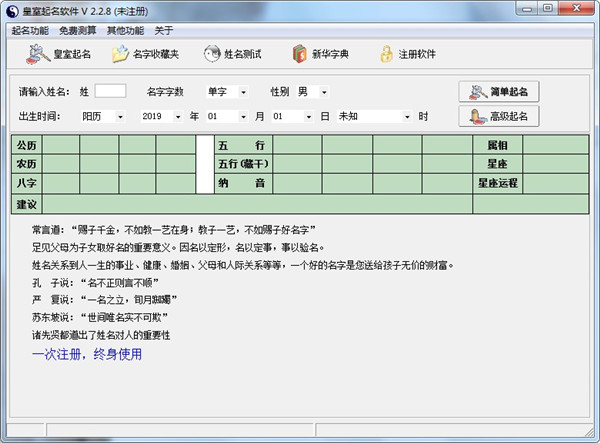This screenshot has width=600, height=443.
Task: Open the 新华字典 book icon
Action: (300, 54)
